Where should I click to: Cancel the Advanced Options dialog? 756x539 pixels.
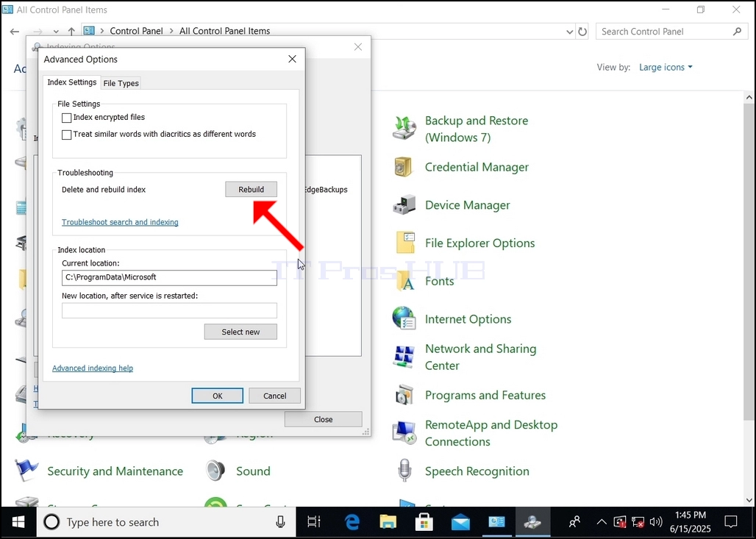275,396
